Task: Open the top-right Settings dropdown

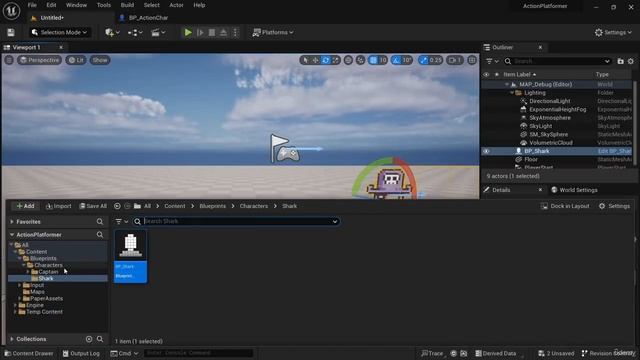Action: pyautogui.click(x=613, y=32)
